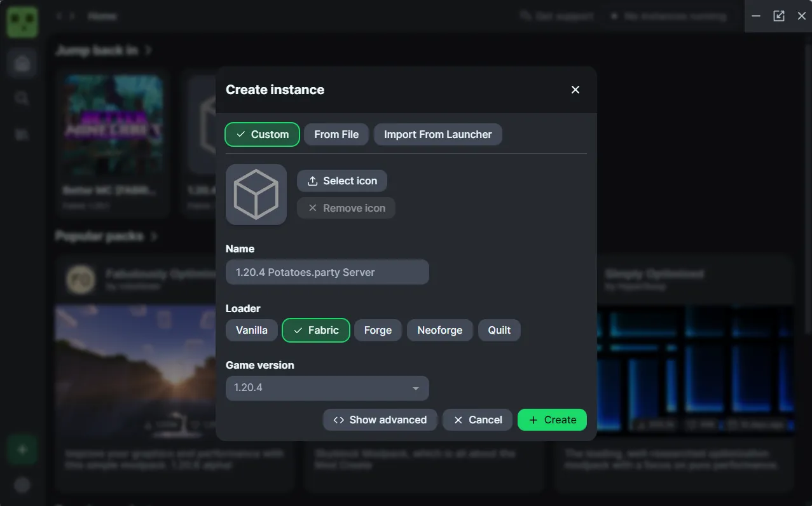812x506 pixels.
Task: Switch to the From File tab
Action: 336,134
